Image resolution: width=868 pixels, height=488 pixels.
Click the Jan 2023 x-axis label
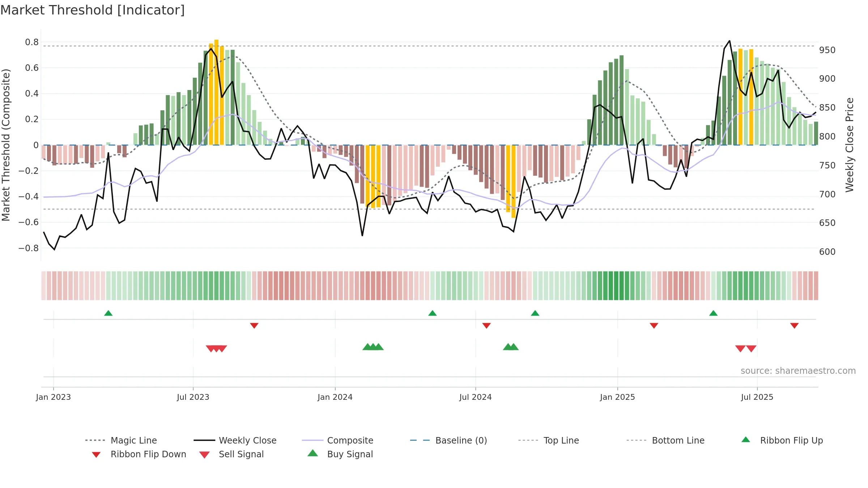tap(54, 397)
